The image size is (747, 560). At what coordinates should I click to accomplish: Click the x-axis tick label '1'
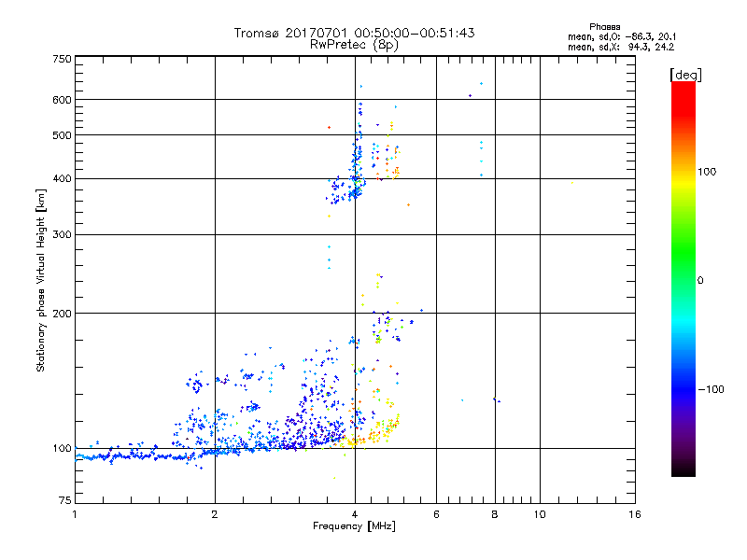click(75, 514)
